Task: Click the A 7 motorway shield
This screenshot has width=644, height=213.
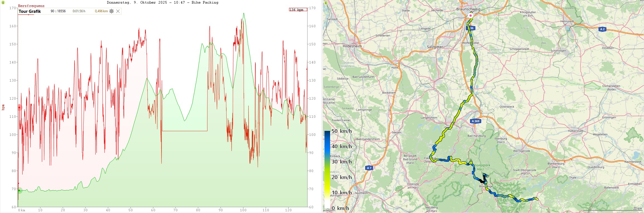Action: (369, 168)
